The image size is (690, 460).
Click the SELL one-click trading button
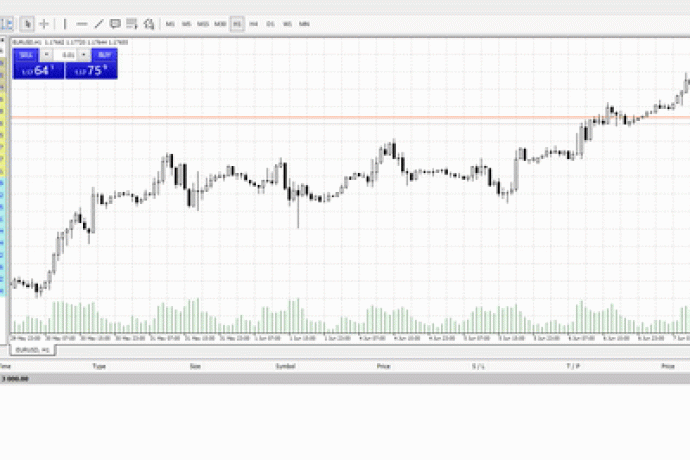pyautogui.click(x=26, y=55)
